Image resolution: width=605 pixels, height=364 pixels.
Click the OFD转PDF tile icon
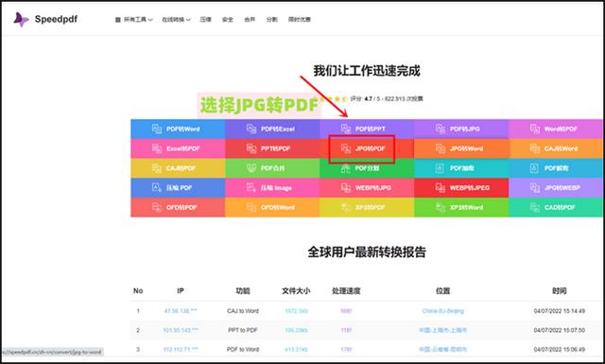tap(157, 207)
